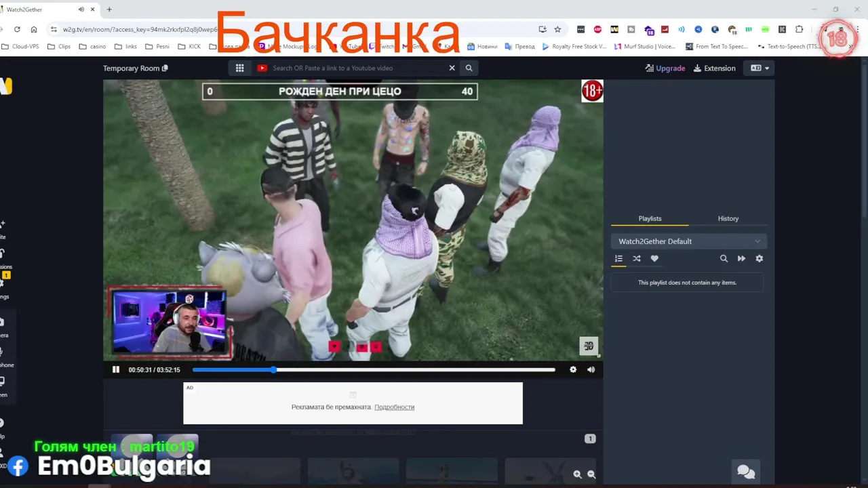Click the Temporary Room title
868x488 pixels.
tap(131, 68)
